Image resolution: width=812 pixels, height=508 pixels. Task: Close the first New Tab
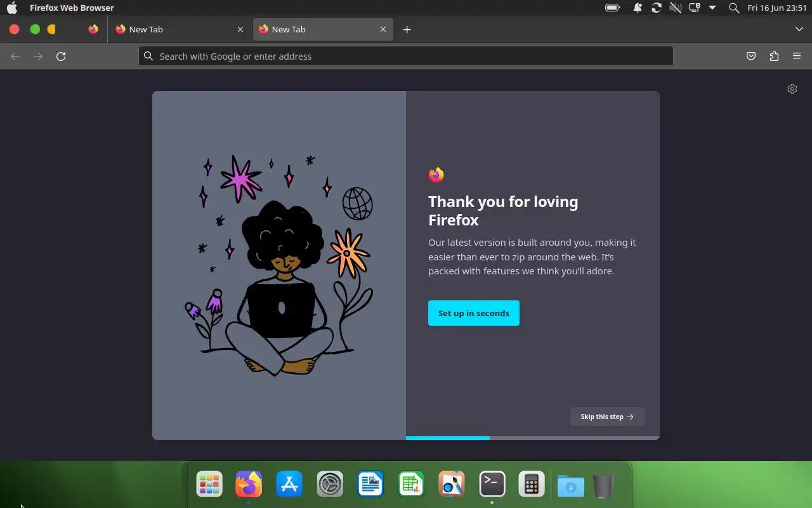[240, 29]
